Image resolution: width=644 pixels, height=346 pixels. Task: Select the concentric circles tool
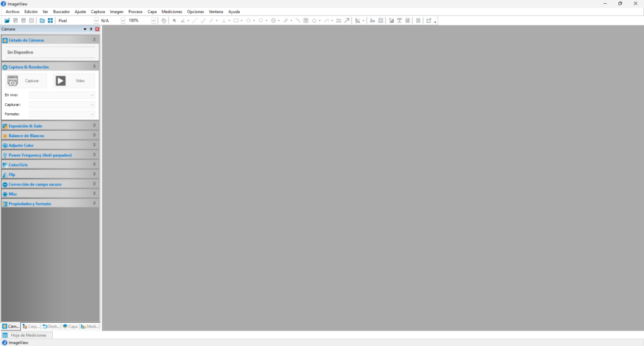tap(273, 21)
